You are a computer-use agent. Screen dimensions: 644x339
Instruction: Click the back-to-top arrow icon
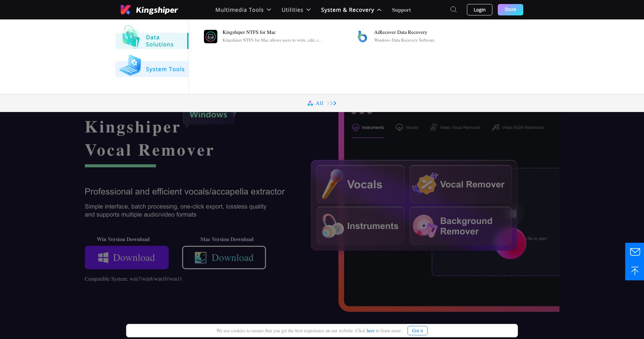(635, 271)
